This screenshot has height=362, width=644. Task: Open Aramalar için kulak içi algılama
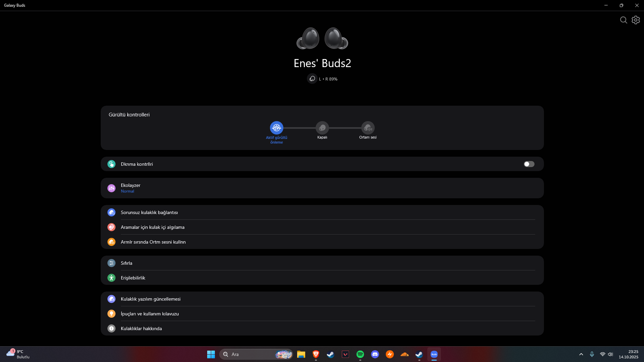(322, 227)
